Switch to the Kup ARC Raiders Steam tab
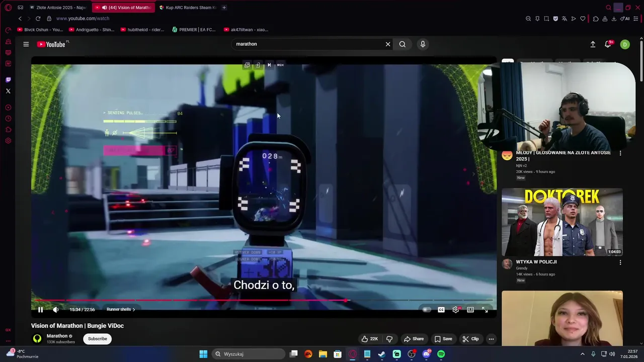The image size is (644, 362). pos(188,8)
